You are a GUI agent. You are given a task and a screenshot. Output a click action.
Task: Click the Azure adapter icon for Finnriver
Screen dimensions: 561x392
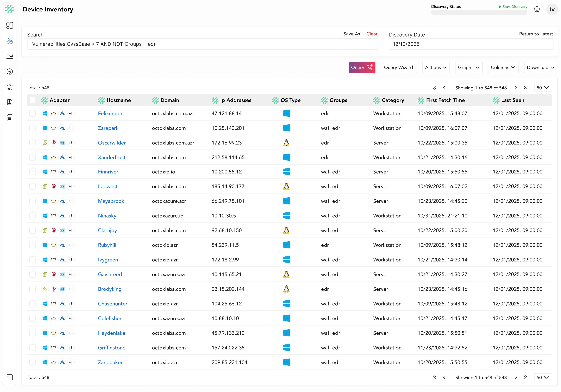pos(62,172)
